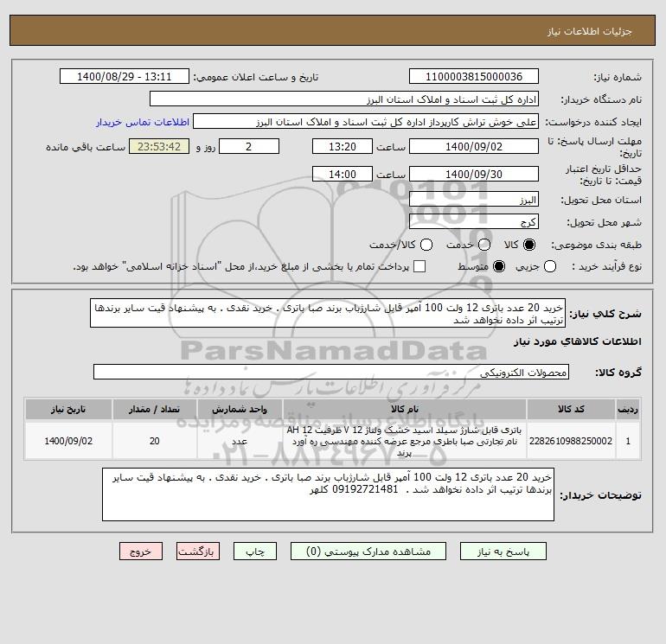Click product code cell 2282610988250002
This screenshot has height=644, width=666.
pyautogui.click(x=571, y=441)
